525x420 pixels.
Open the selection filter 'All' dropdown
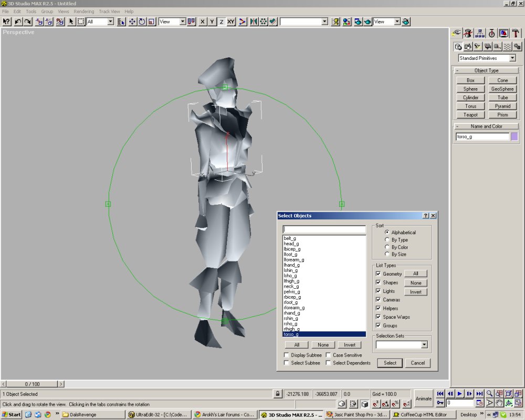(x=110, y=22)
